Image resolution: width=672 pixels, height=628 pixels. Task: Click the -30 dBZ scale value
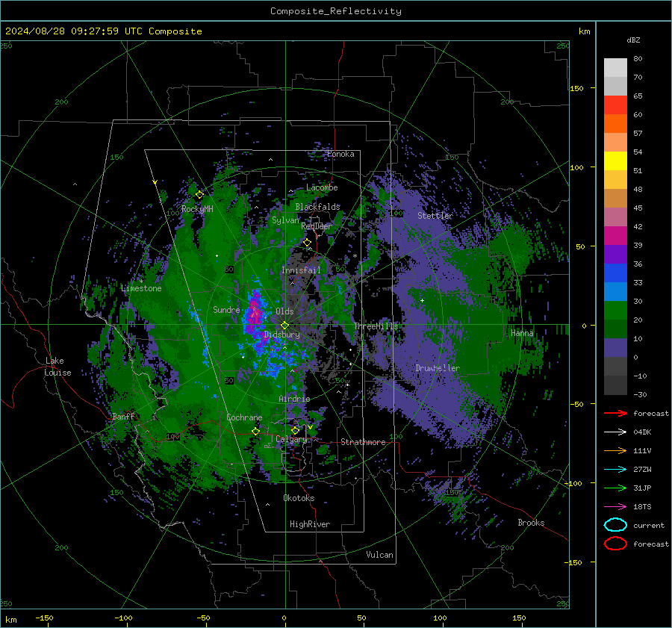point(640,394)
